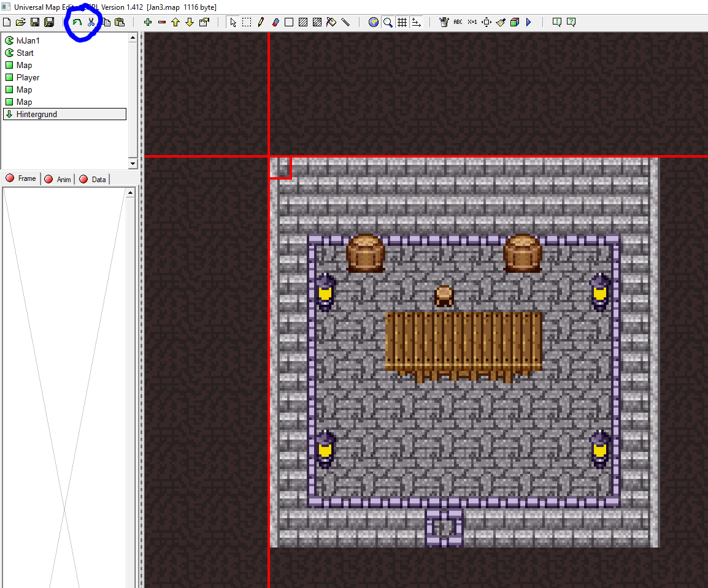This screenshot has width=708, height=588.
Task: Select the Player layer entry
Action: tap(28, 77)
